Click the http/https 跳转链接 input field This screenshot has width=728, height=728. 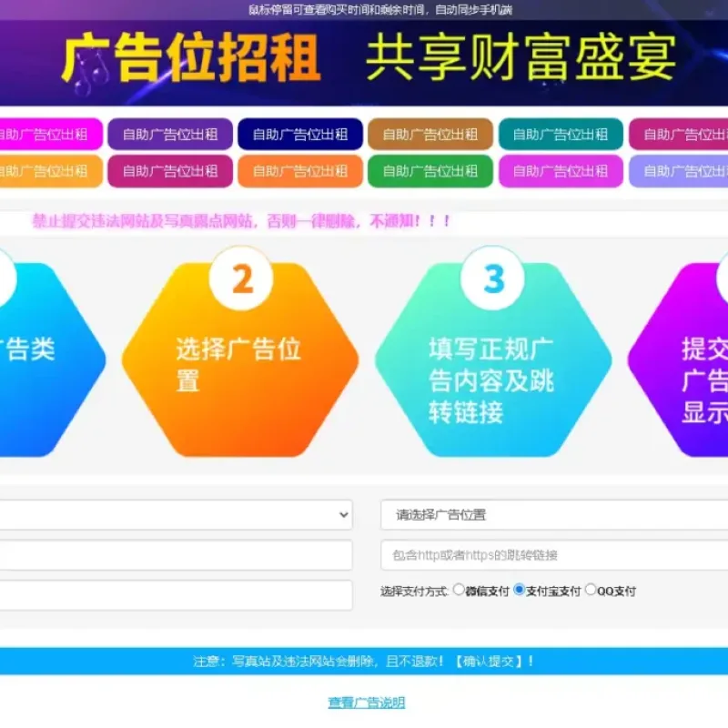(554, 555)
